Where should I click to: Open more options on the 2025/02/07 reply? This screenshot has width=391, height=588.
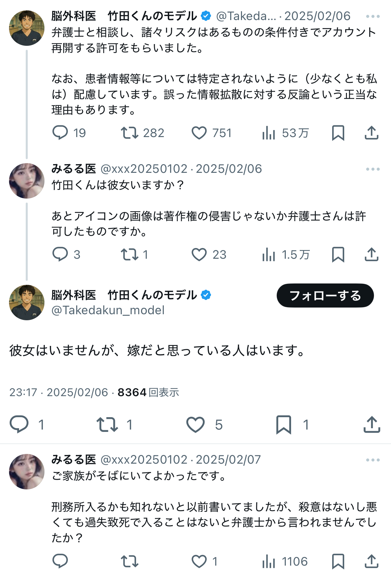(373, 460)
